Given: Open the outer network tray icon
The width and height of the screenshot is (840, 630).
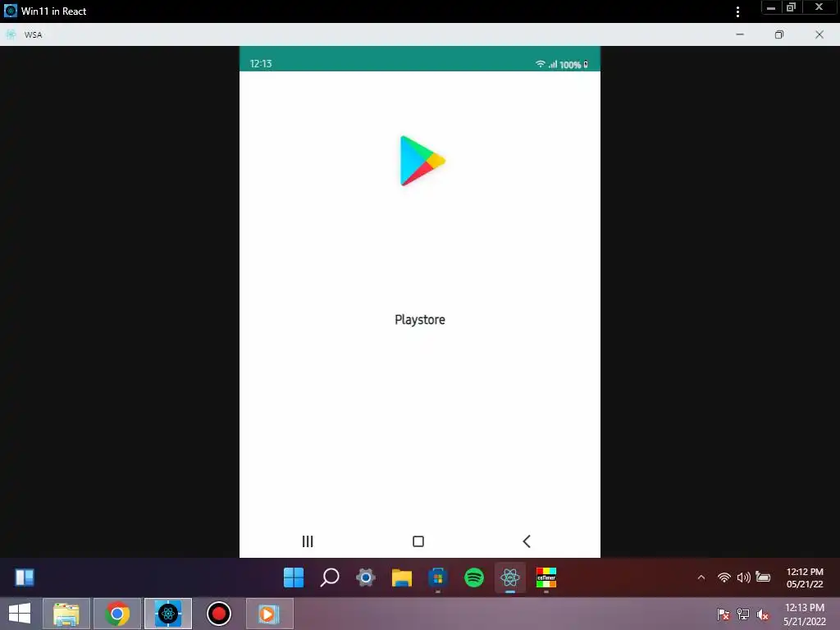Looking at the screenshot, I should pos(743,614).
